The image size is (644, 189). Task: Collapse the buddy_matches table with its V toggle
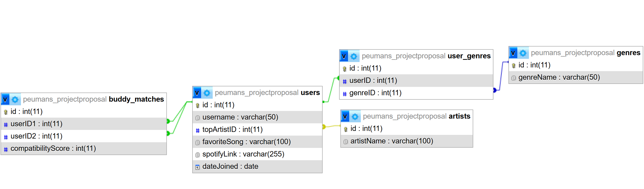tap(5, 99)
